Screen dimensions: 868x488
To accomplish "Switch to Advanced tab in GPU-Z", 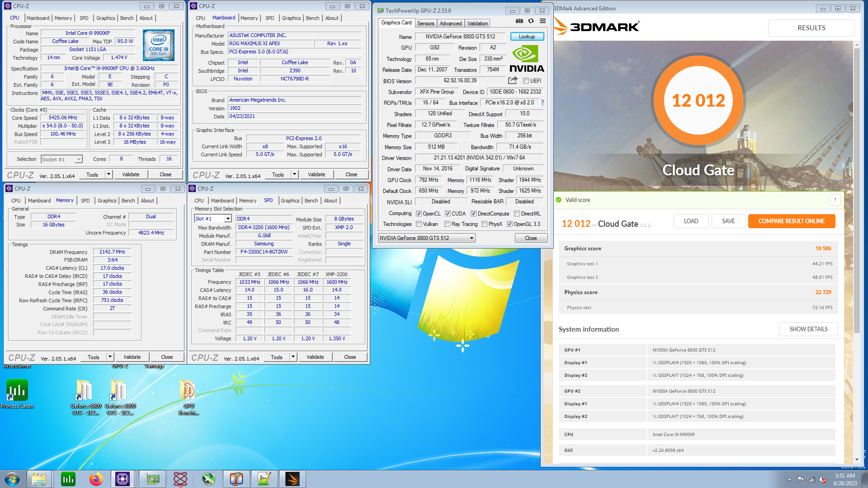I will (x=451, y=23).
